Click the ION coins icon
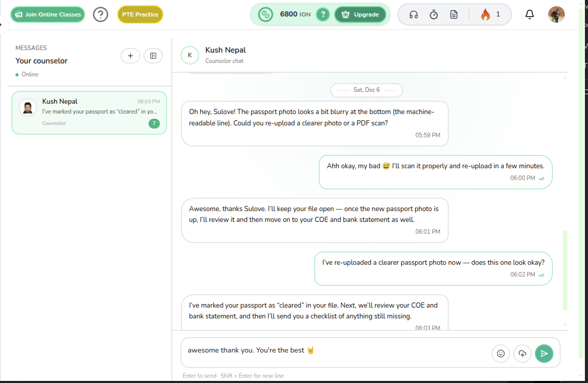Screen dimensions: 588x383 tap(265, 14)
